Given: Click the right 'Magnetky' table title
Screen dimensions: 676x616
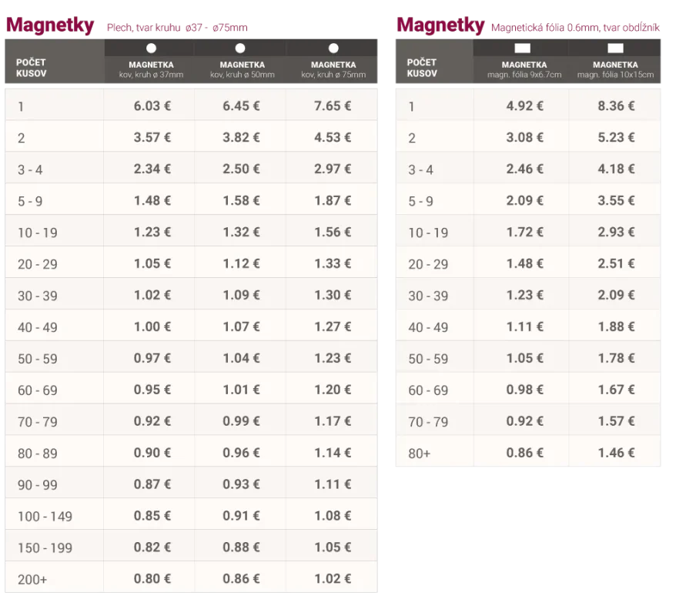Looking at the screenshot, I should click(441, 25).
